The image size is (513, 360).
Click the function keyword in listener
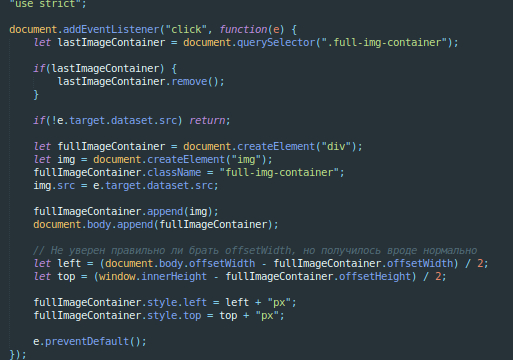(x=243, y=30)
